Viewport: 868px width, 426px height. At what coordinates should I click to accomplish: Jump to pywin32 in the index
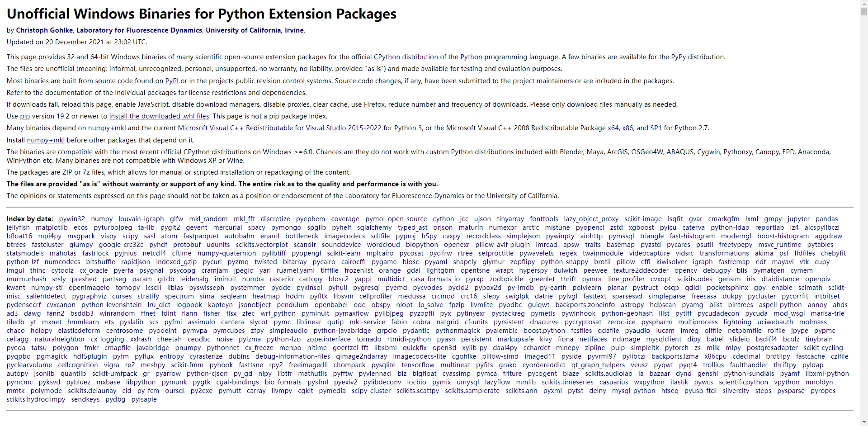(x=72, y=219)
